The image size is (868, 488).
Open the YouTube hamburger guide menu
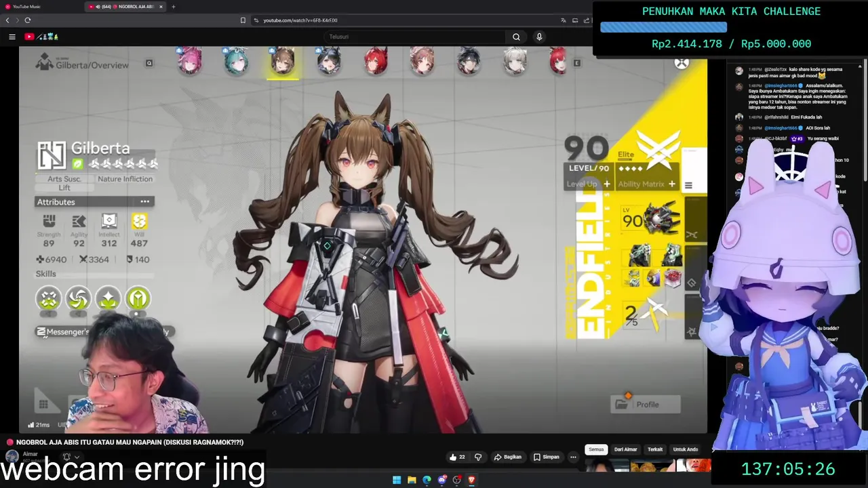click(x=12, y=37)
